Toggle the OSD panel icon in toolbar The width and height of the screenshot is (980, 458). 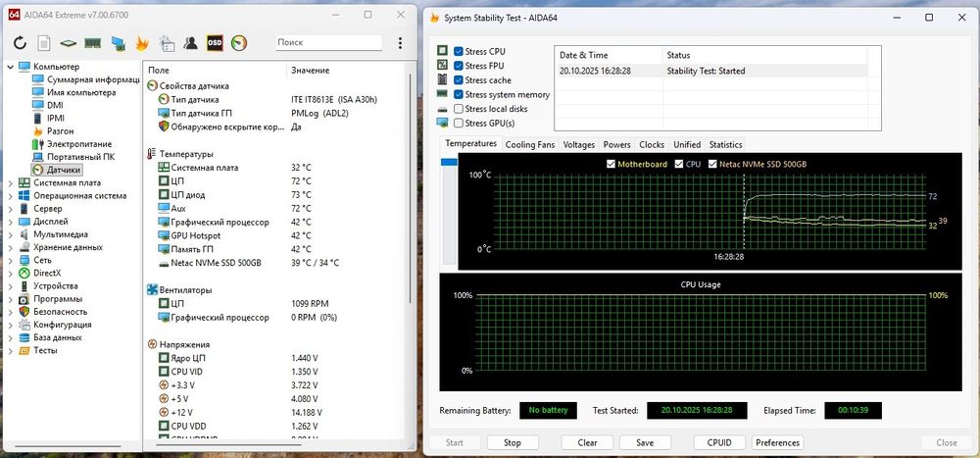[215, 42]
